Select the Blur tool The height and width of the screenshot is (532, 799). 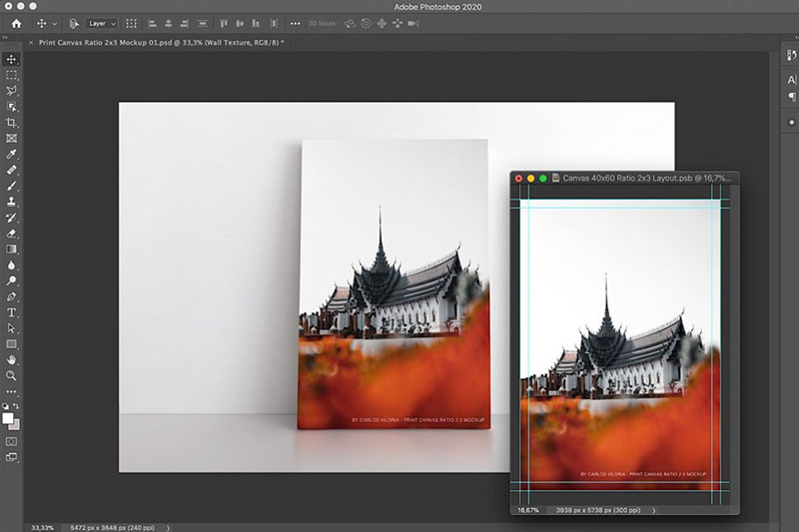[11, 266]
